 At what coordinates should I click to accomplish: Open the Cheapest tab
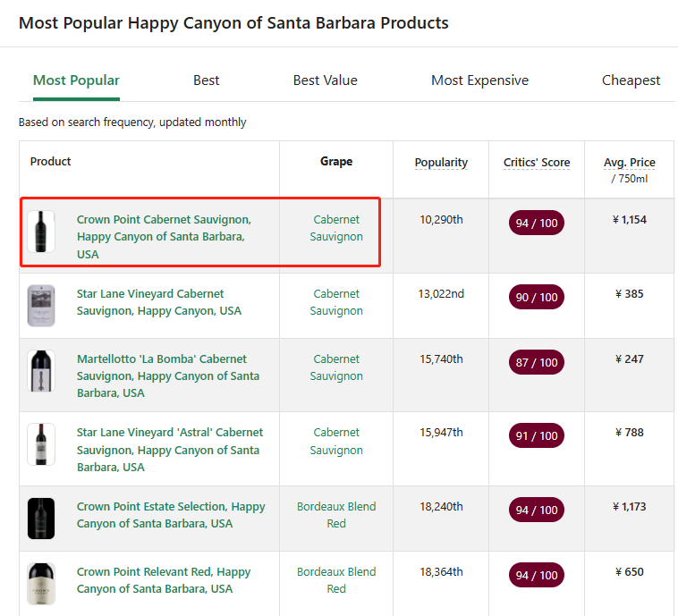(x=631, y=80)
